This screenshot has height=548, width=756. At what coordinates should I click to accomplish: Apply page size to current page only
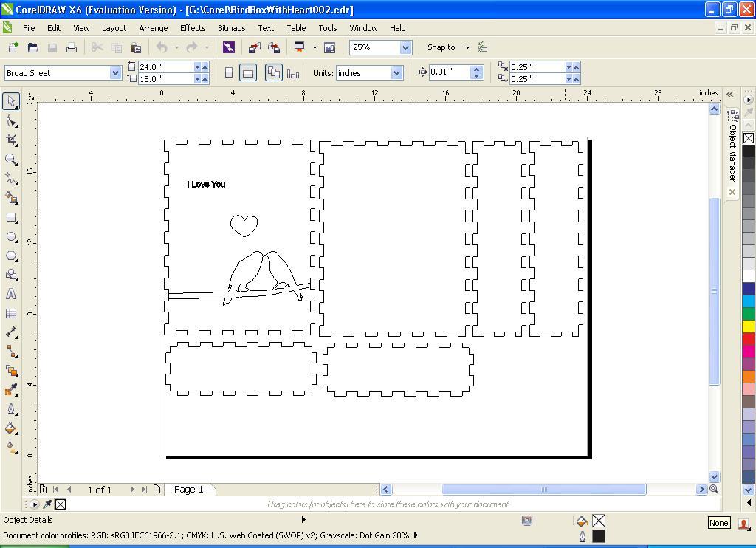(x=293, y=72)
